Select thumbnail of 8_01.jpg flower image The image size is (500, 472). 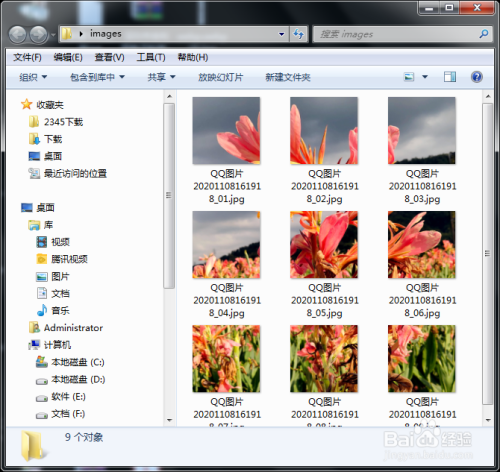coord(226,130)
